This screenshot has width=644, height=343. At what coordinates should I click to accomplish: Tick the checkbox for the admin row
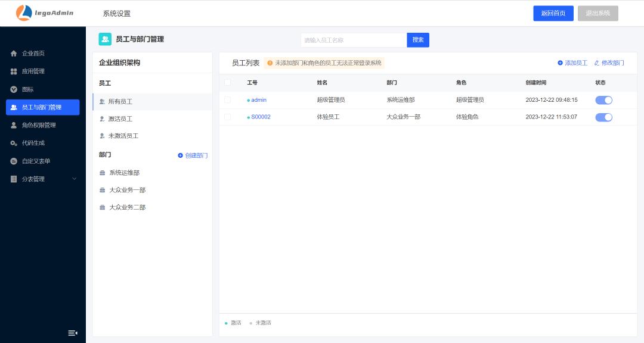pyautogui.click(x=227, y=100)
